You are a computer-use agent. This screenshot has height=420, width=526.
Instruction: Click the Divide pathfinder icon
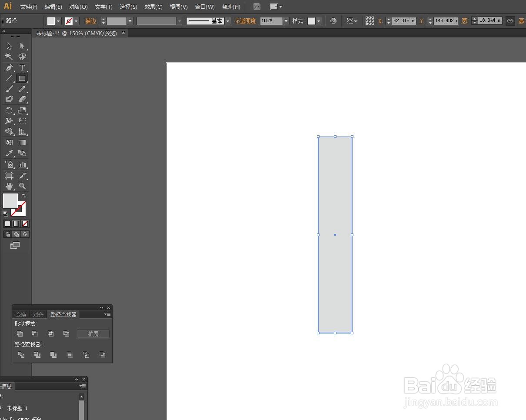tap(21, 355)
